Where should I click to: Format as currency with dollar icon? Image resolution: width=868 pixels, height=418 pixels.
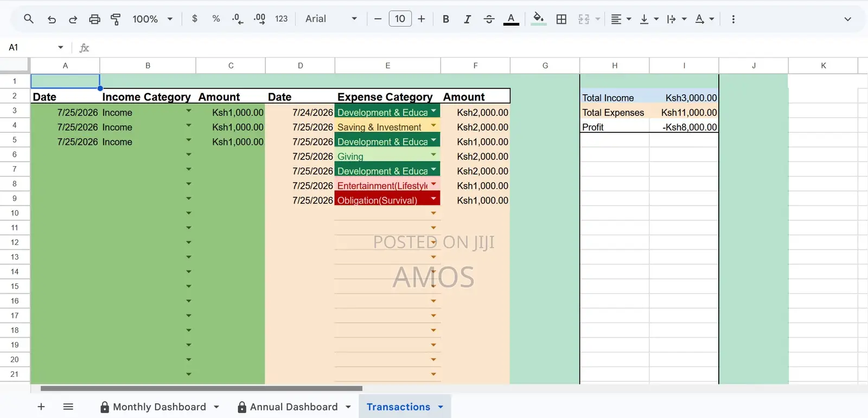point(195,19)
